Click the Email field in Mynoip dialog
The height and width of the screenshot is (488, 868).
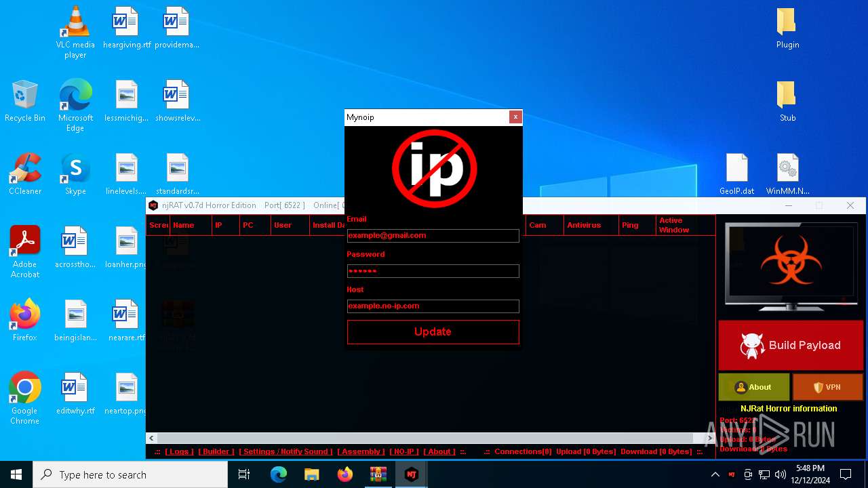point(433,235)
